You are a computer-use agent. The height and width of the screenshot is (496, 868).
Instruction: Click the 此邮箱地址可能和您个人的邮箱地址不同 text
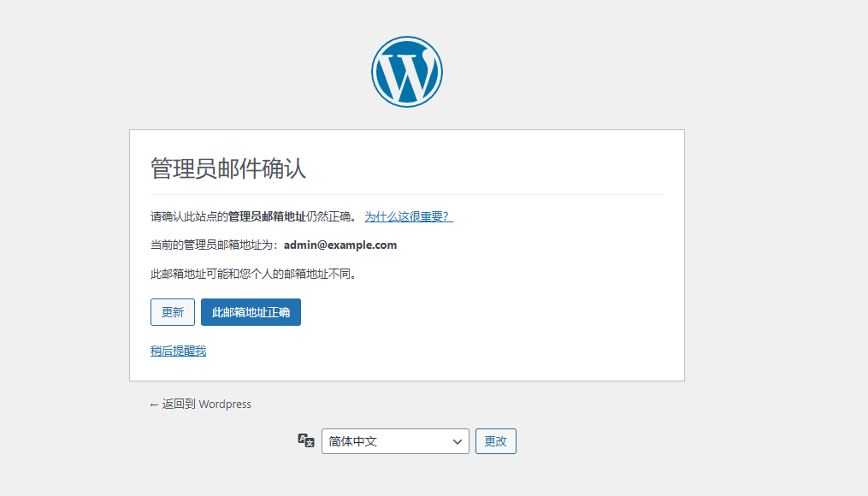[x=253, y=274]
